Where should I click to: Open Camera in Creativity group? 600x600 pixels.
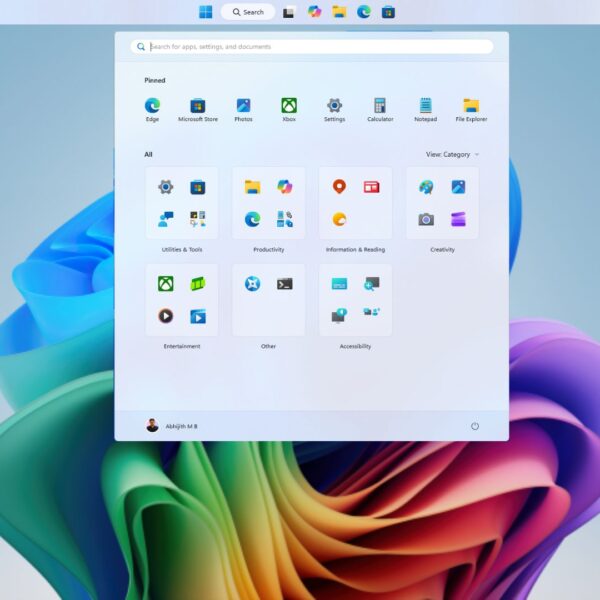[426, 219]
